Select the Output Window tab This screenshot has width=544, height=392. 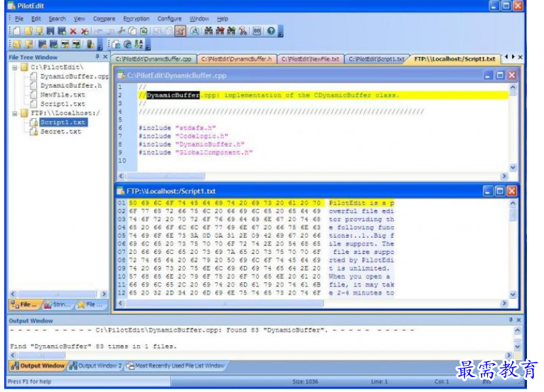(38, 366)
